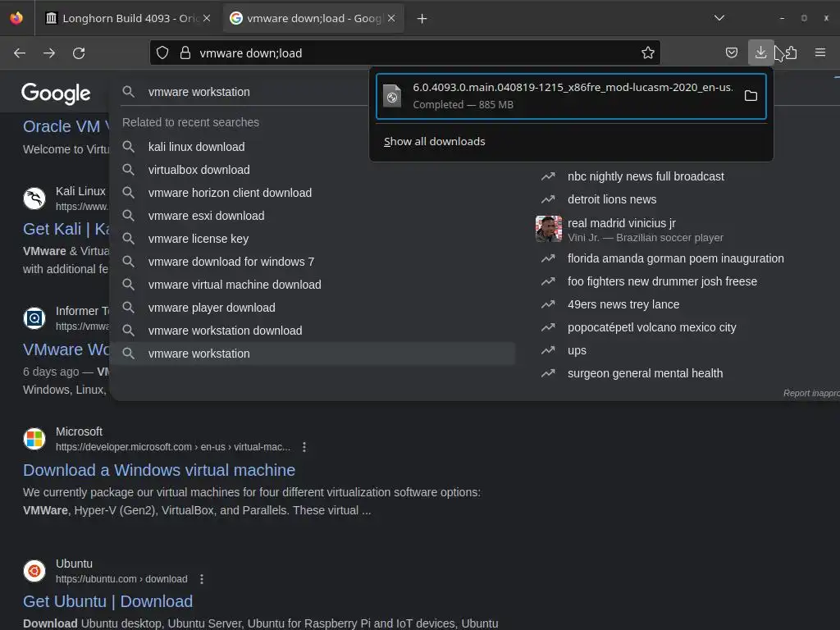The height and width of the screenshot is (630, 840).
Task: Select suggestion vmware download for windows 7
Action: pos(231,262)
